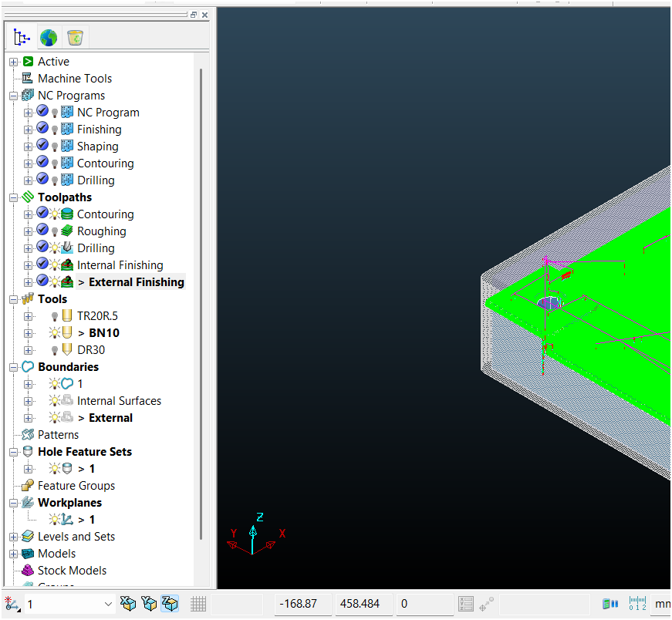Expand the Active tree node
This screenshot has height=620, width=672.
pos(13,62)
